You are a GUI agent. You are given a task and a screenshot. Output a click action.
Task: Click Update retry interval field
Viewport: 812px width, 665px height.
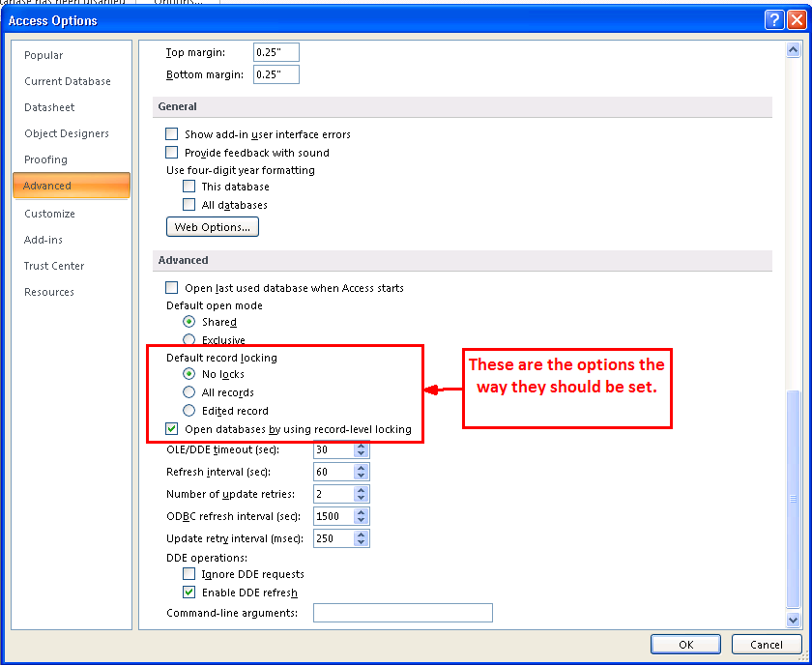click(x=333, y=538)
